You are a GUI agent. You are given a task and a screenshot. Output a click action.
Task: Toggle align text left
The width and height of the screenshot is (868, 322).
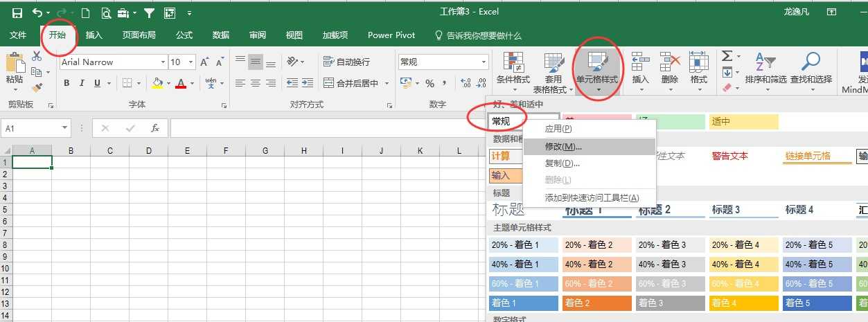240,83
